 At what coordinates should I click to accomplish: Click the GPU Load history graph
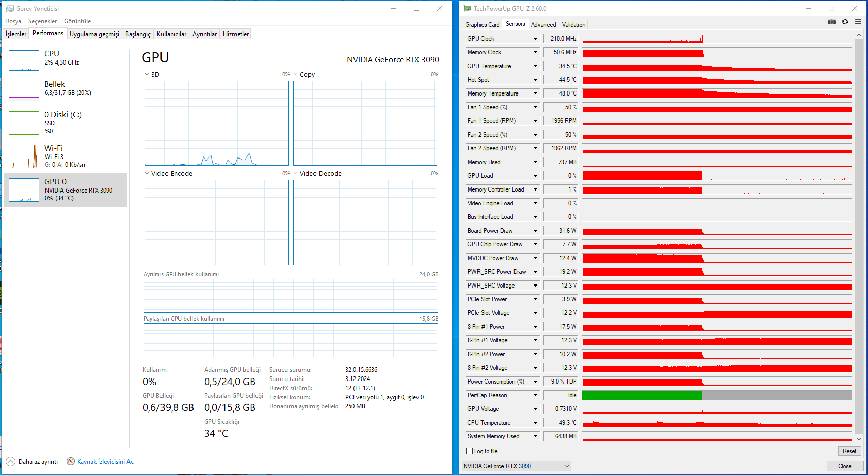point(717,176)
